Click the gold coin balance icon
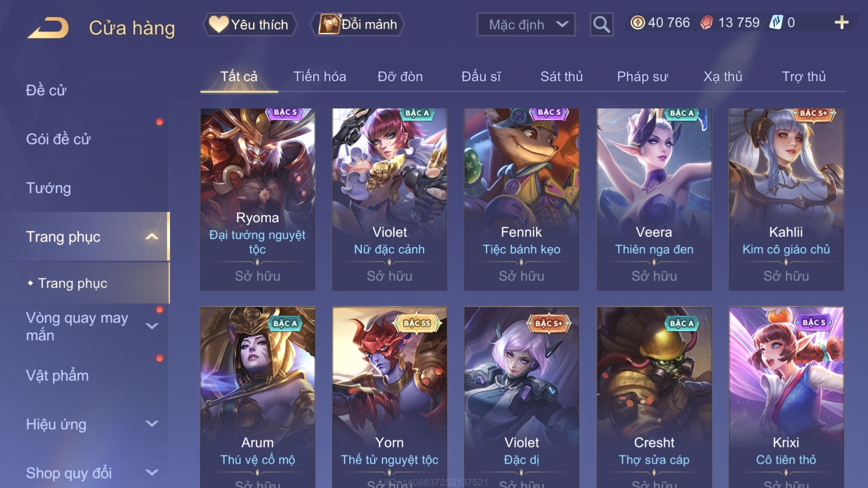868x488 pixels. (x=637, y=22)
